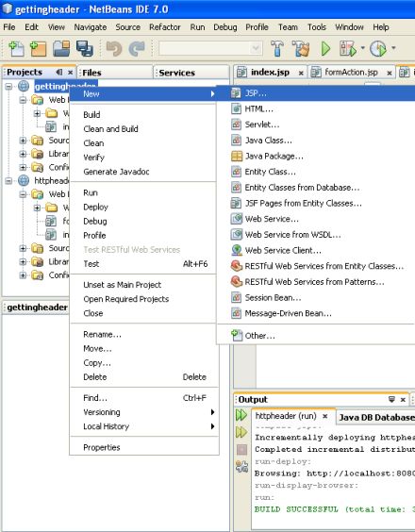Screen dimensions: 415x532
Task: Click the Debug Main Project icon
Action: coord(348,48)
